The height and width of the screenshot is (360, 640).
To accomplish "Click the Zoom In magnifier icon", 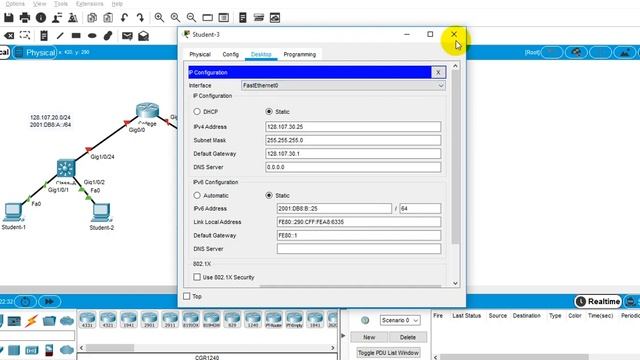I will pyautogui.click(x=159, y=18).
